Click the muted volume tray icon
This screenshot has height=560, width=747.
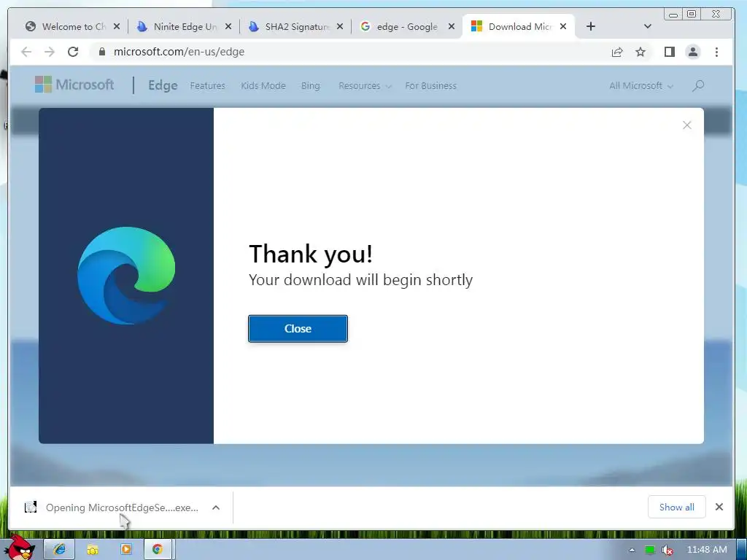pos(668,550)
